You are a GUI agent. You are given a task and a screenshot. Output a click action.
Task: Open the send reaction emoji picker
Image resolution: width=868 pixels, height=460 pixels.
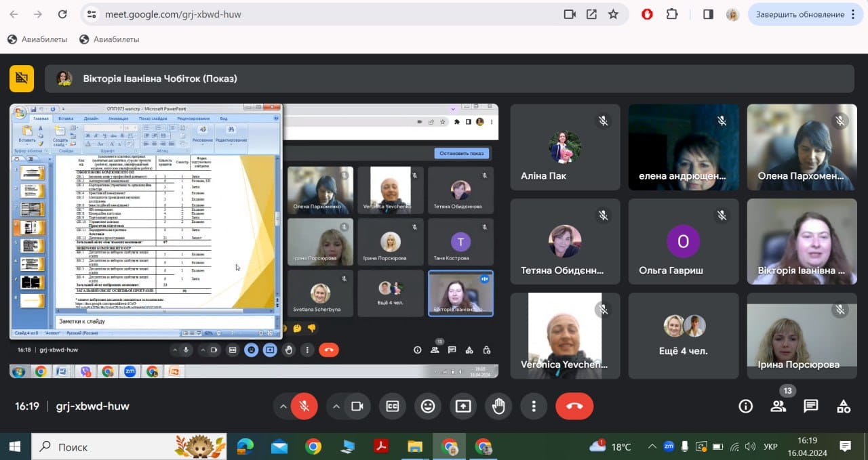428,406
